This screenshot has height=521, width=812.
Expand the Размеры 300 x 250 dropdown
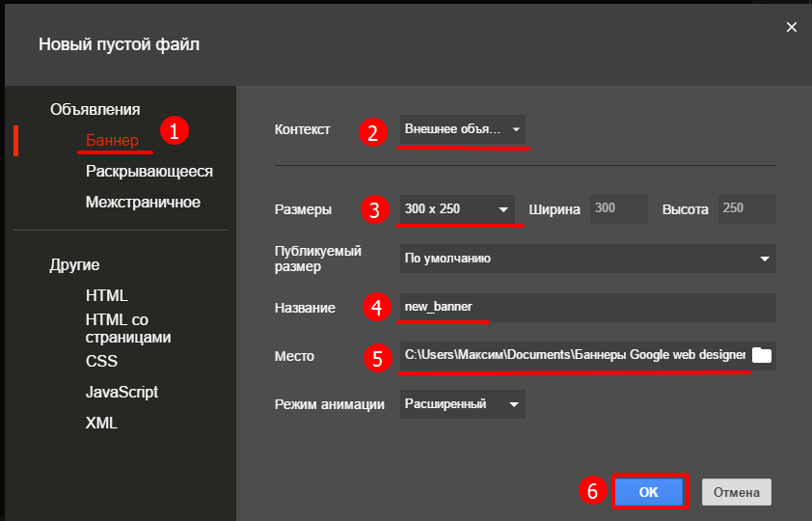click(x=457, y=209)
